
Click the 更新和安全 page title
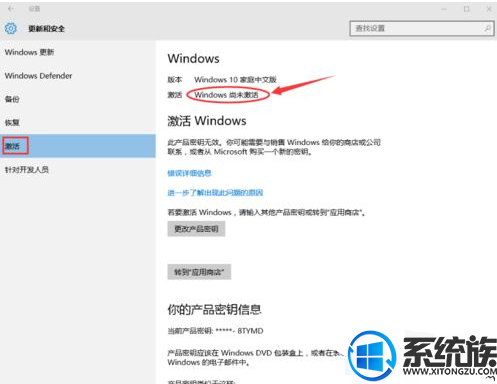[46, 29]
